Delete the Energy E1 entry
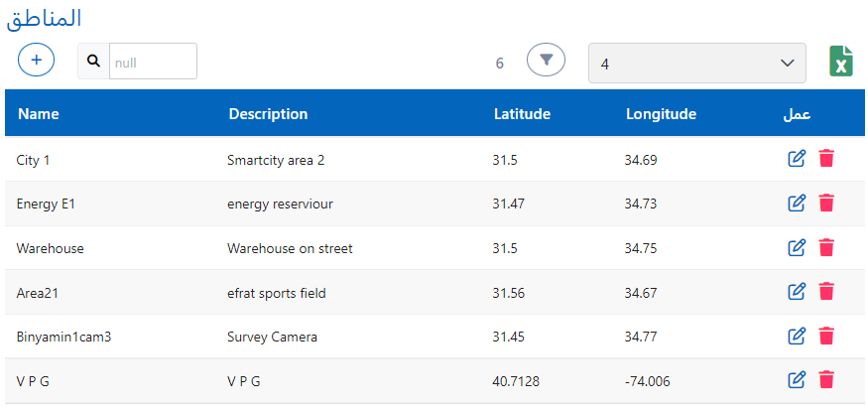868x409 pixels. [826, 204]
